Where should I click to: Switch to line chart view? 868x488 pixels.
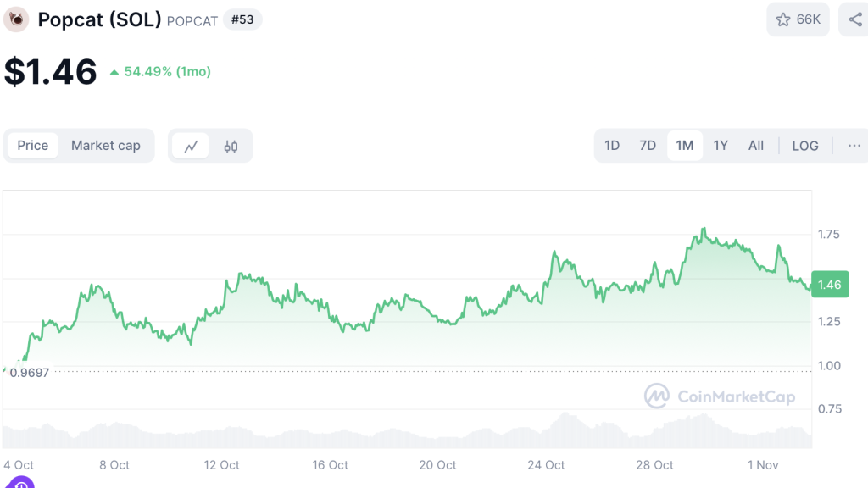pos(191,146)
